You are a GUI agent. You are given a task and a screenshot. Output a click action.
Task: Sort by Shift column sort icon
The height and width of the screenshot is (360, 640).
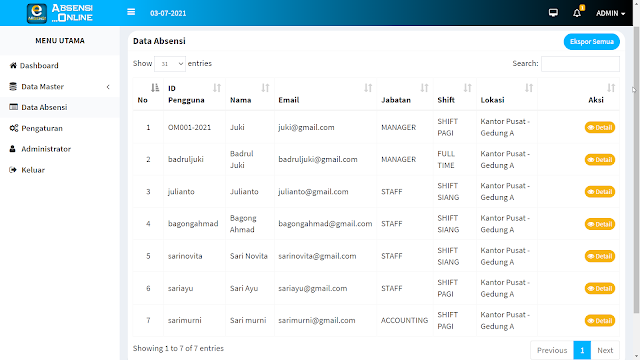click(467, 88)
